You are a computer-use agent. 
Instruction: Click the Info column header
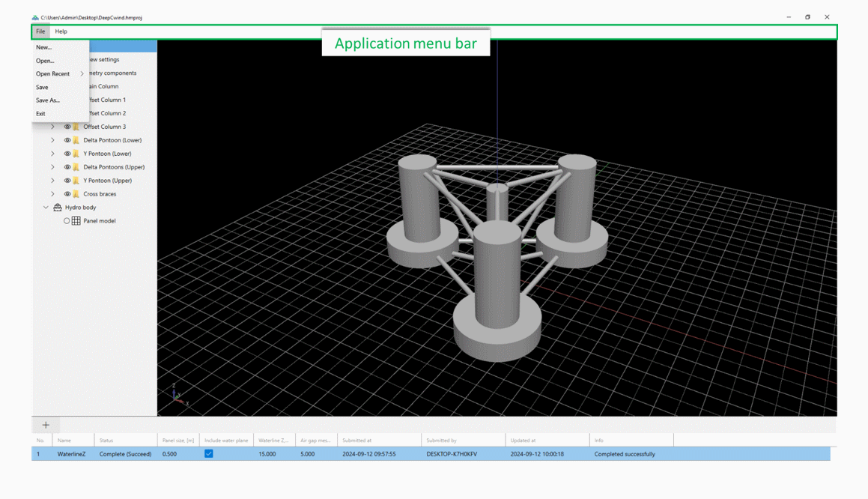tap(631, 441)
